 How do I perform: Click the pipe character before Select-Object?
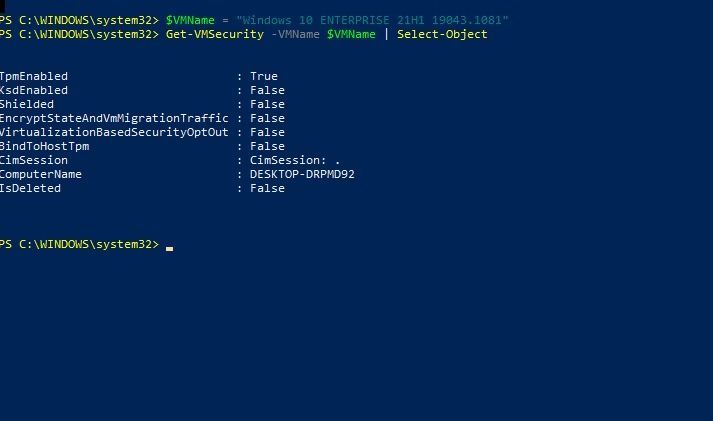tap(387, 35)
